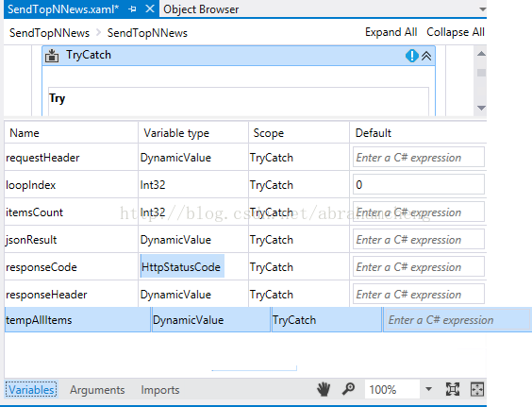
Task: Open the document tabs overflow dropdown
Action: coord(482,9)
